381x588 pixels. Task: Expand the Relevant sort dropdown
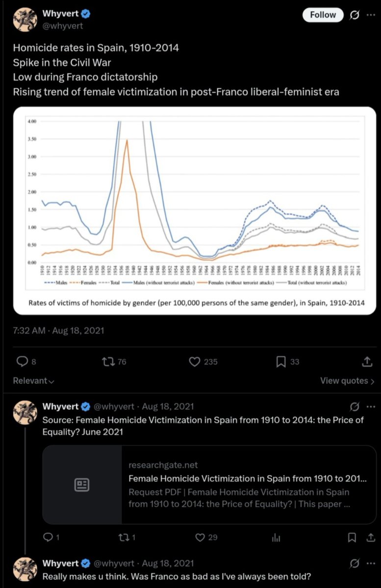tap(33, 381)
